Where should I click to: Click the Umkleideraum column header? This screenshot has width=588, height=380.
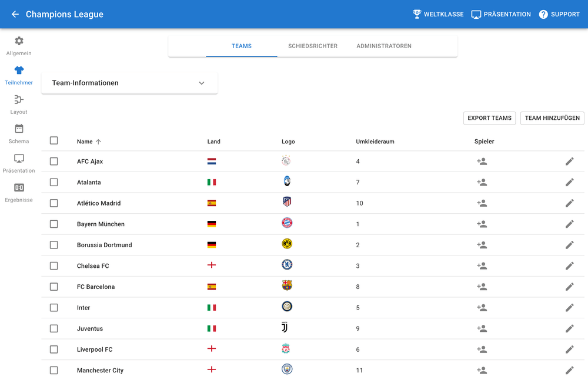[x=375, y=142]
